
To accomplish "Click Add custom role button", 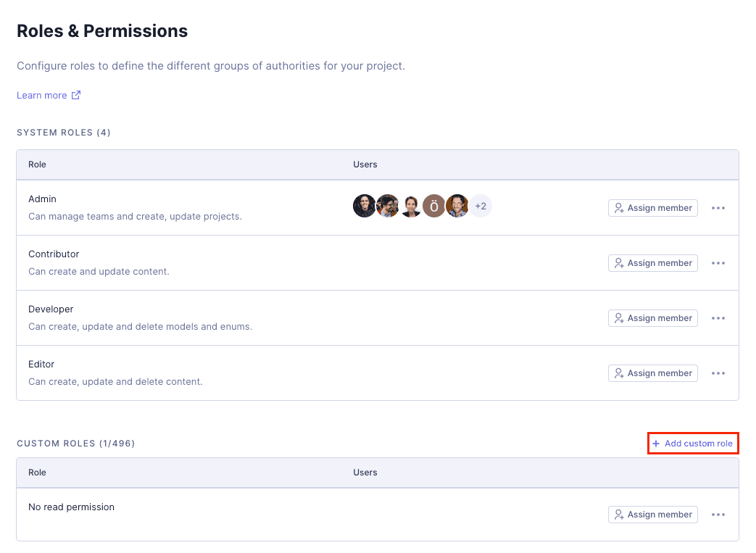I will point(693,444).
